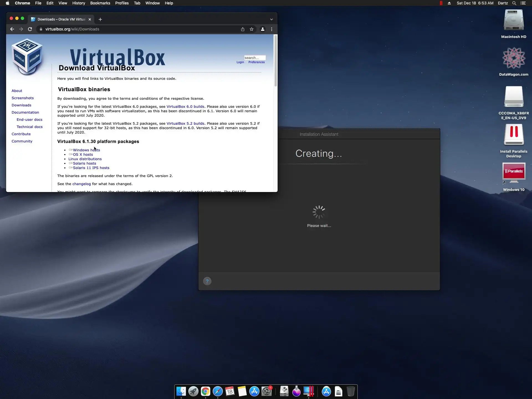Open macOS Control Center menu icon
Image resolution: width=532 pixels, height=399 pixels.
tap(523, 3)
